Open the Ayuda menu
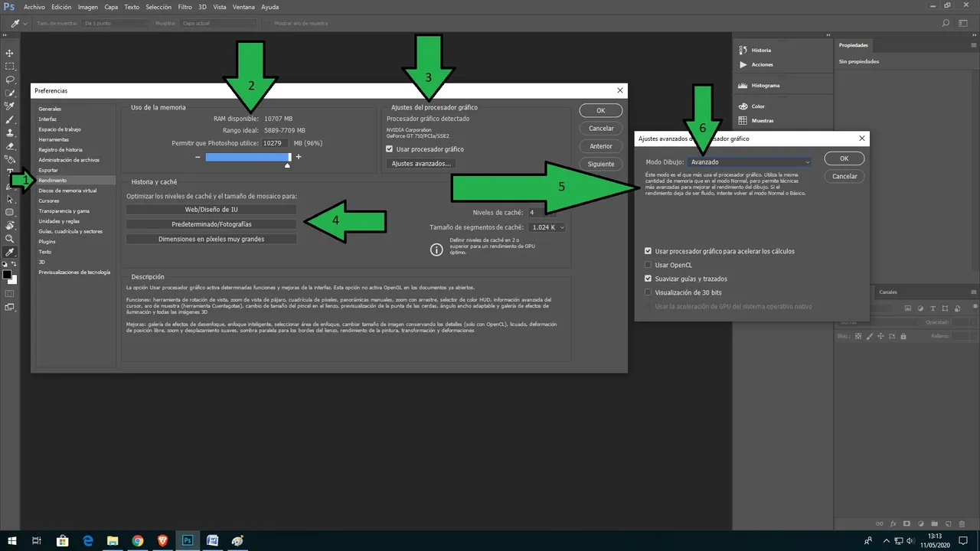Image resolution: width=980 pixels, height=551 pixels. click(269, 7)
